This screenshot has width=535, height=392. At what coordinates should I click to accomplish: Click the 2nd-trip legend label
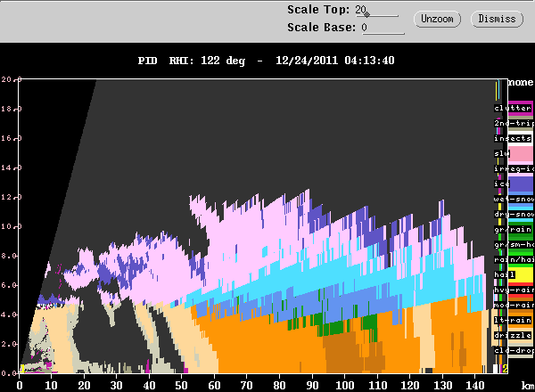coord(514,123)
